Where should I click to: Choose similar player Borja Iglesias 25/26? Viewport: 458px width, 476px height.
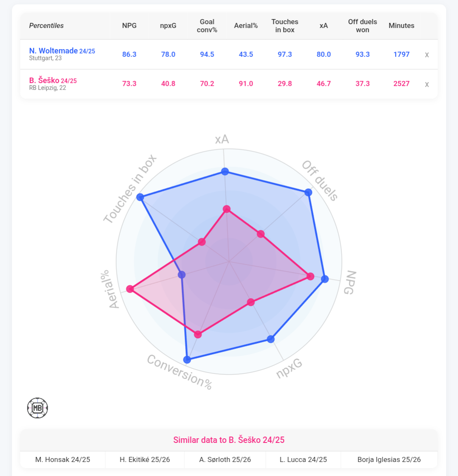tap(389, 459)
